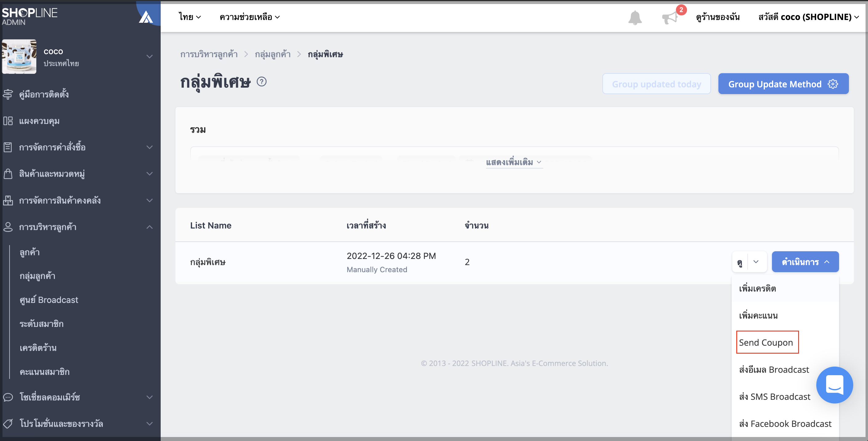Click the triangular A logo icon
This screenshot has height=441, width=868.
(x=146, y=17)
